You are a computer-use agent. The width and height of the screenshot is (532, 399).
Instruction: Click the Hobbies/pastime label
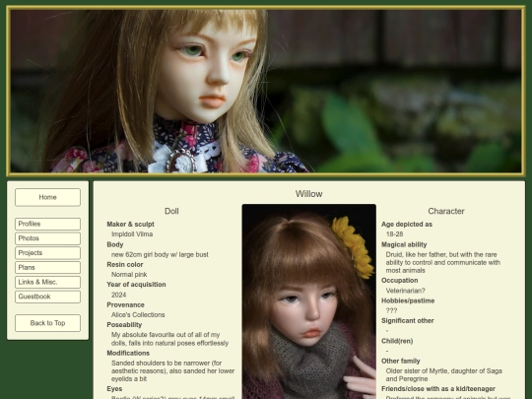click(408, 300)
